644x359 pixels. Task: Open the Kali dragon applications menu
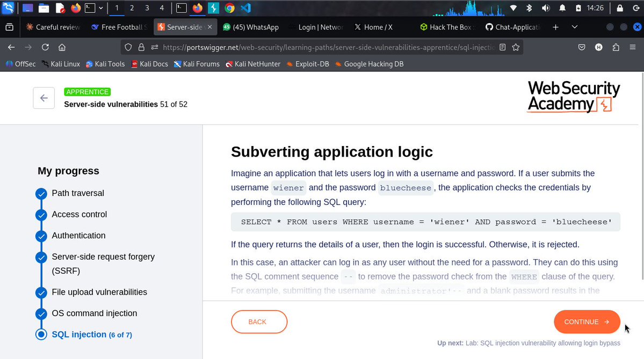point(7,8)
